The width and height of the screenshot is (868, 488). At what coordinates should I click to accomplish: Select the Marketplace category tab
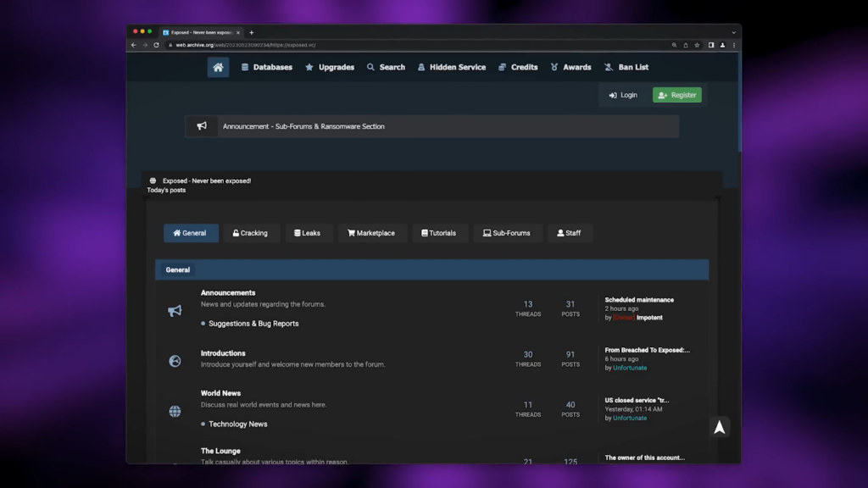pyautogui.click(x=371, y=233)
